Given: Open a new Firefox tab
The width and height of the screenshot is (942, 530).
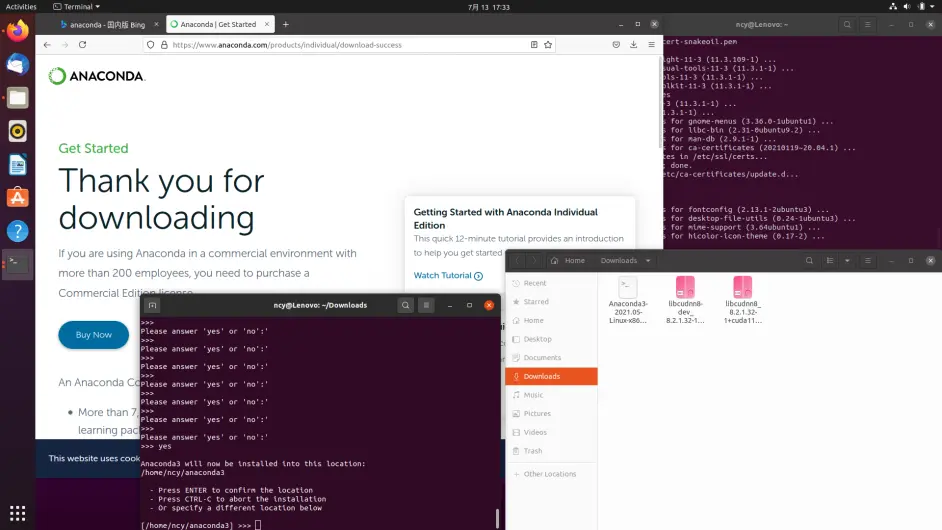Looking at the screenshot, I should pyautogui.click(x=285, y=25).
